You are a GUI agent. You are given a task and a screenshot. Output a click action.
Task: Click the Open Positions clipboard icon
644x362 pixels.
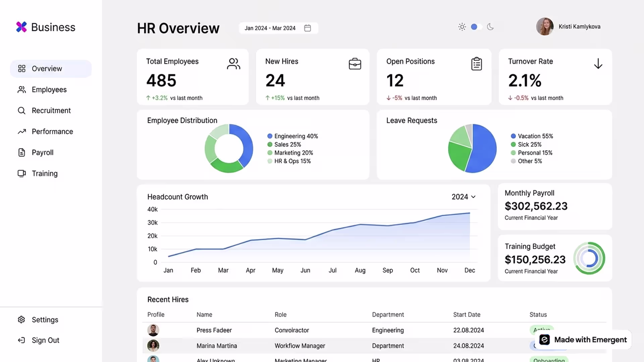tap(477, 64)
